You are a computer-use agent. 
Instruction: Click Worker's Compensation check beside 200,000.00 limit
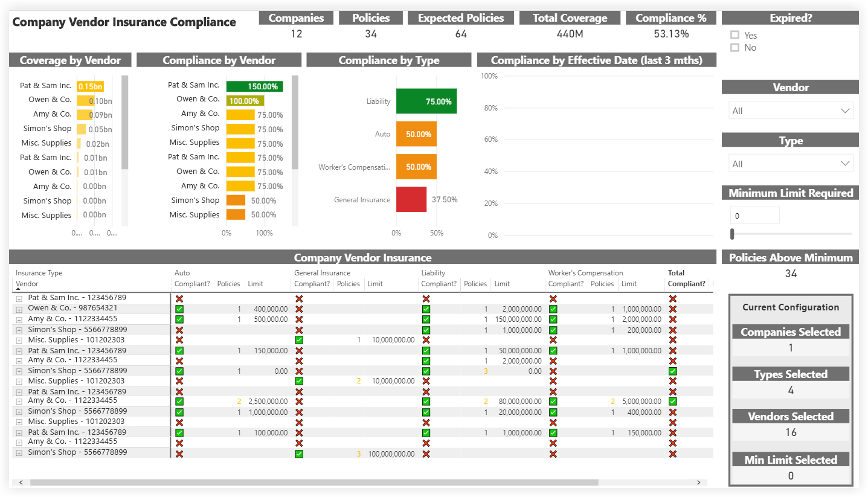coord(553,330)
